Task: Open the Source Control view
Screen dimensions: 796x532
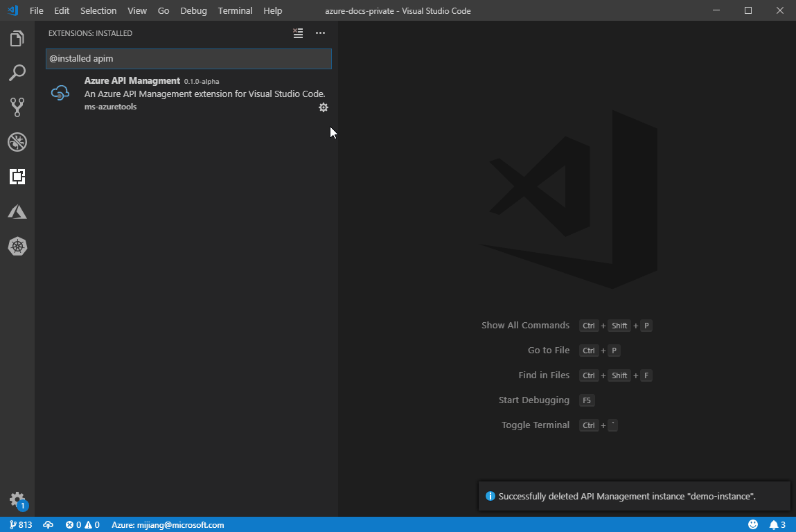Action: 17,107
